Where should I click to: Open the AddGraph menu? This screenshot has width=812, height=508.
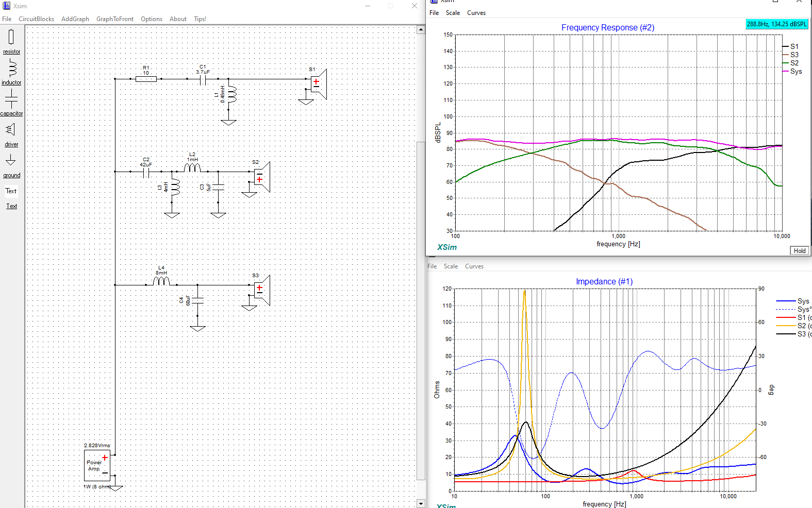pos(75,19)
